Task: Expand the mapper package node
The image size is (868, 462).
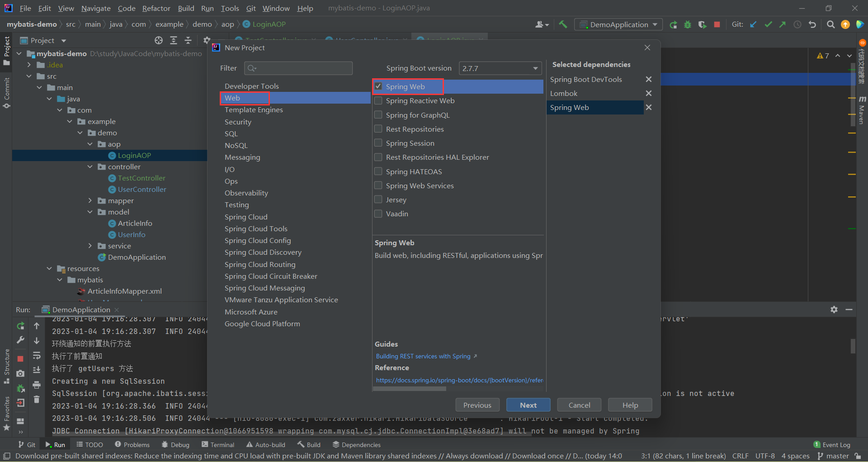Action: tap(90, 200)
